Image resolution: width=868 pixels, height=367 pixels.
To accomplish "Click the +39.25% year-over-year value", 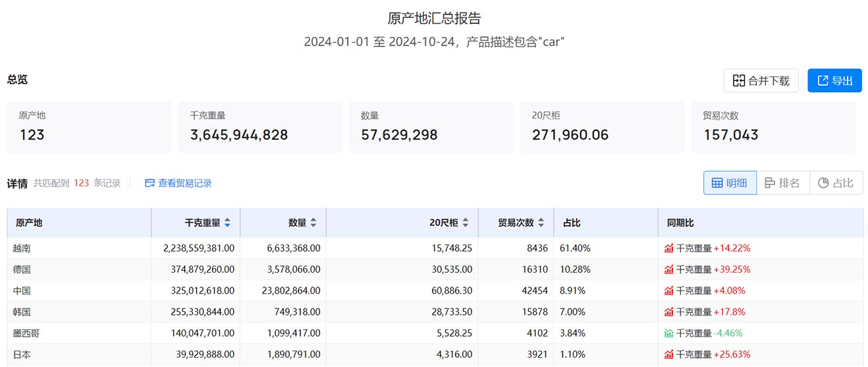I will (x=732, y=269).
